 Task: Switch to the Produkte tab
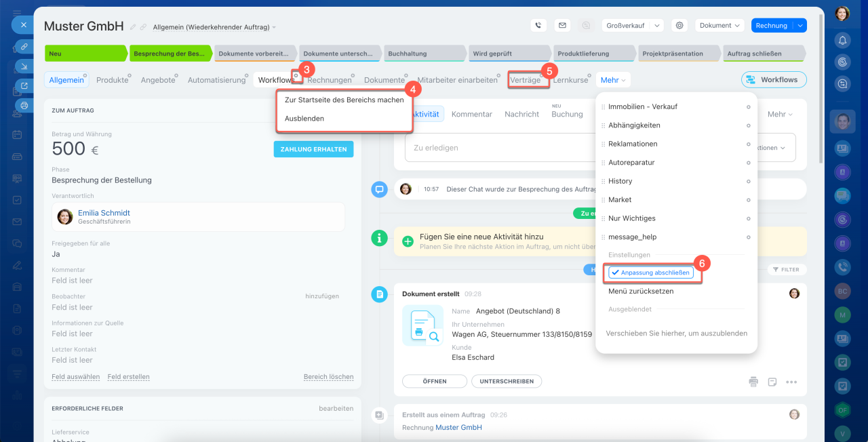pos(112,80)
